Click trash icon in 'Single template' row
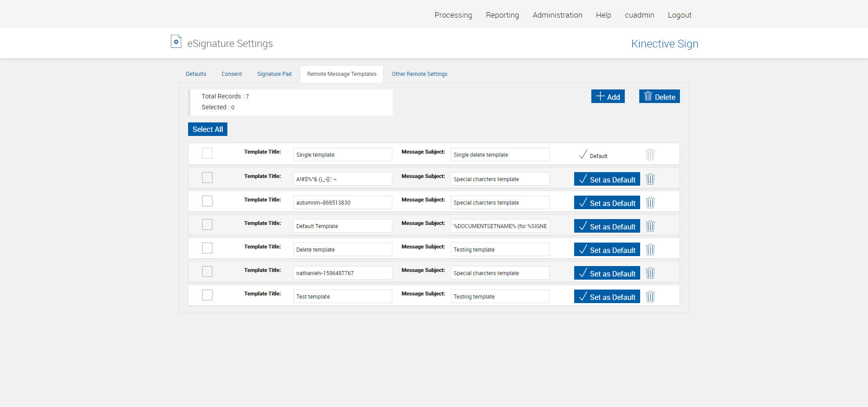 click(x=650, y=154)
